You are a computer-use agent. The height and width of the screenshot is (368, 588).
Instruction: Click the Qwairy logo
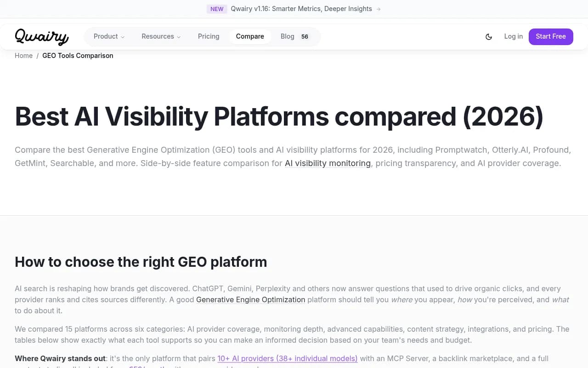click(x=41, y=37)
